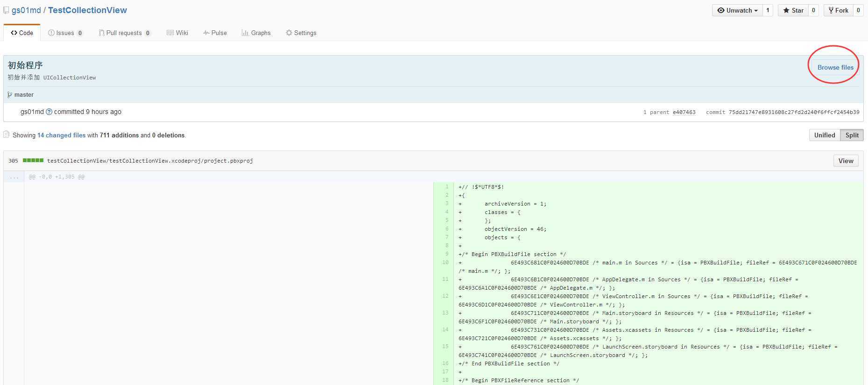868x385 pixels.
Task: Click the green diffstat bar beside 305
Action: tap(33, 160)
